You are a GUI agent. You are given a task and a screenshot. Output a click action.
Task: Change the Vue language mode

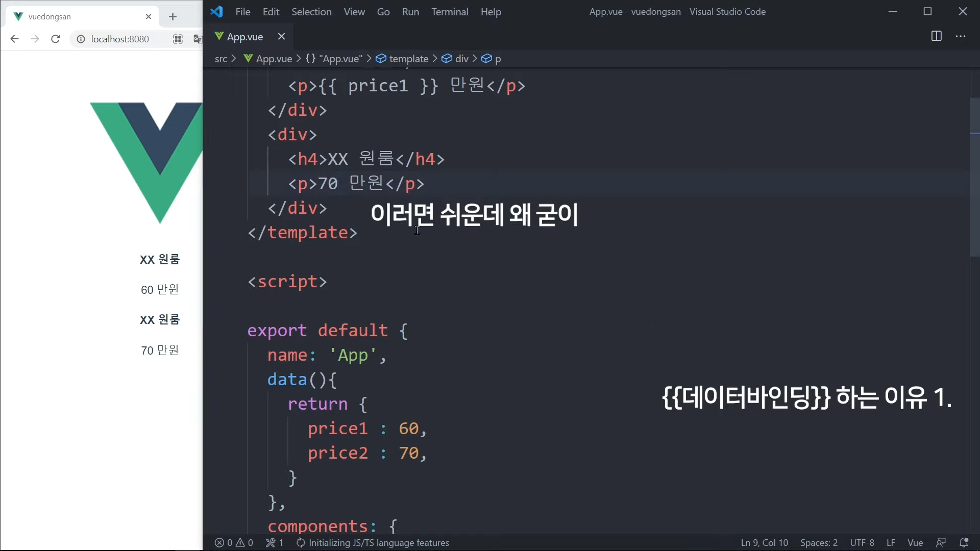coord(915,542)
